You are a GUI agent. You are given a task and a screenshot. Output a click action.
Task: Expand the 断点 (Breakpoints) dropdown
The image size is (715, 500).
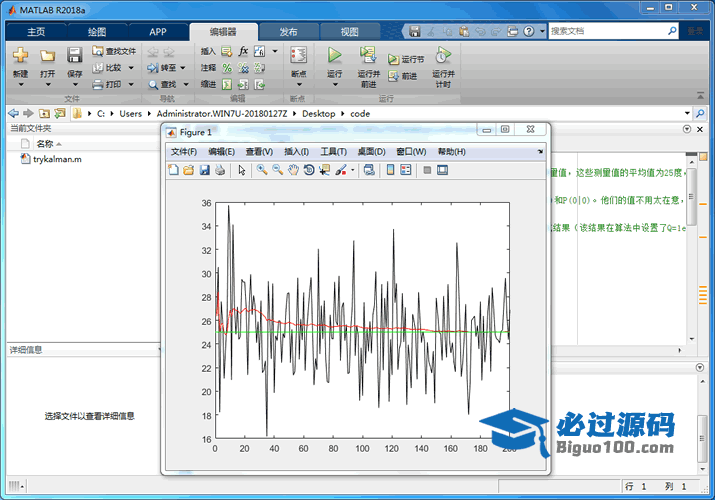click(x=298, y=85)
